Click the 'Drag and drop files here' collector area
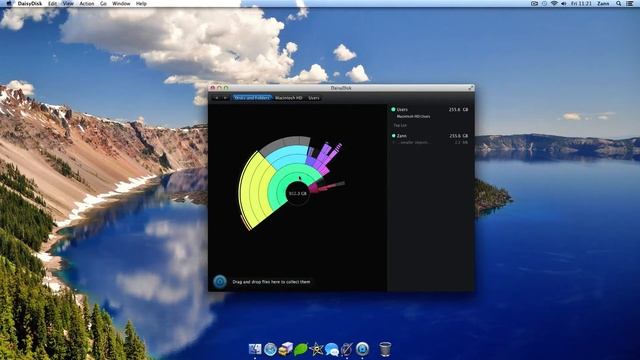Screen dimensions: 640x360 [x=271, y=282]
